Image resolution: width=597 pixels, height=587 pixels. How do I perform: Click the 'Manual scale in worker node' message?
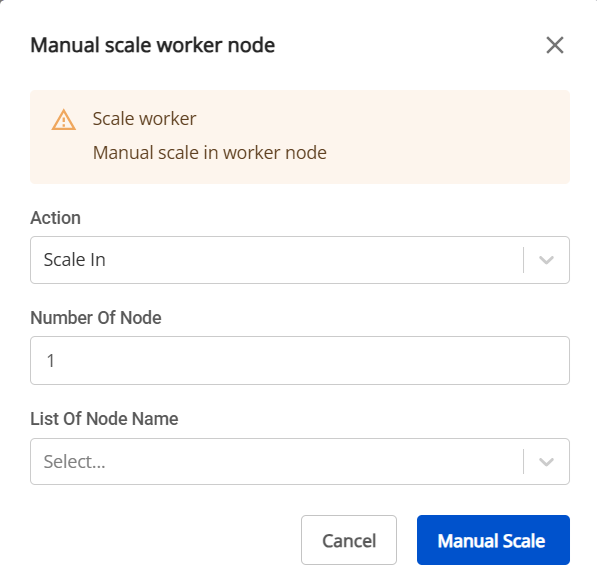[x=210, y=153]
